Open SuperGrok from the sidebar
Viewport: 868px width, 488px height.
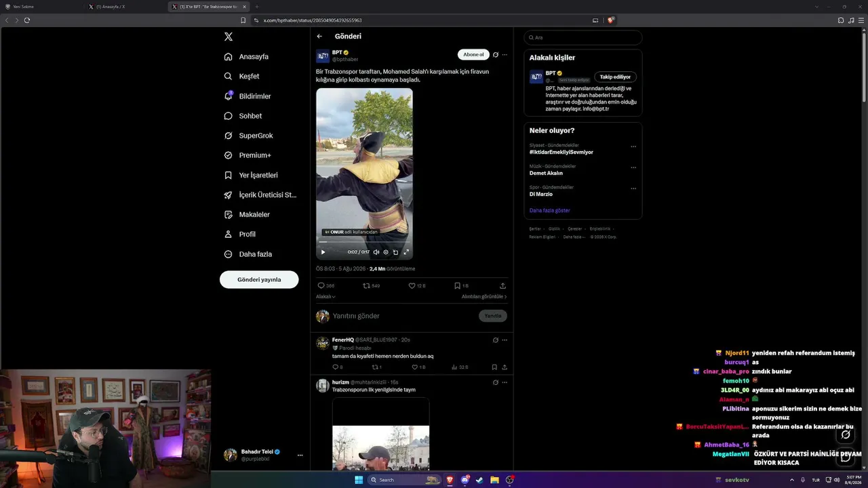point(248,136)
